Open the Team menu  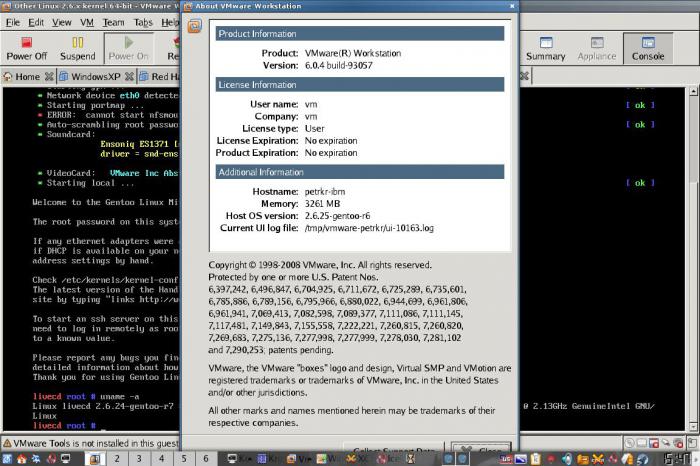113,22
